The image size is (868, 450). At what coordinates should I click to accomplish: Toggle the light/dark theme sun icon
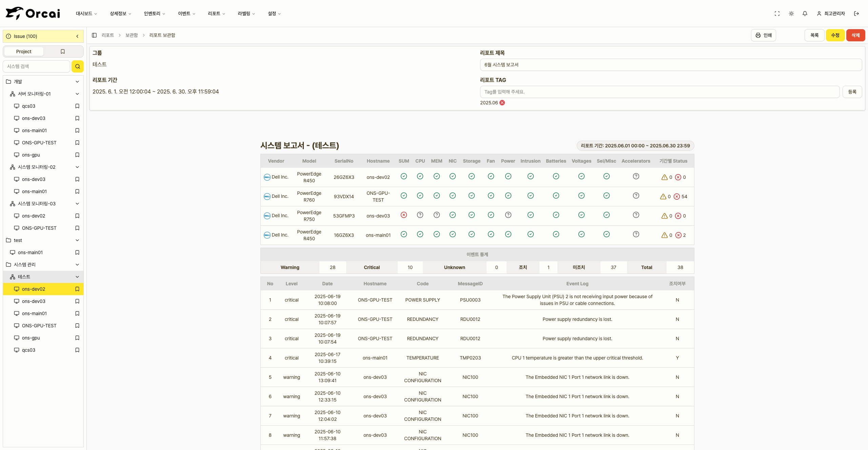click(791, 14)
